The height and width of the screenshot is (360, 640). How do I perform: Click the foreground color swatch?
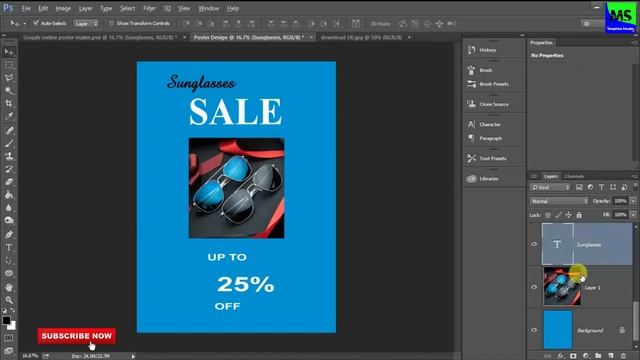coord(6,320)
